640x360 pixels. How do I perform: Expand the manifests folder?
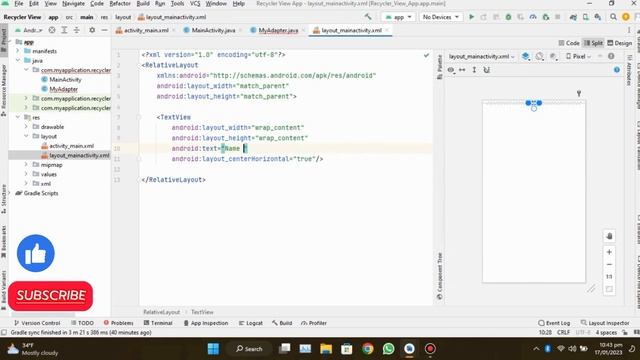[x=18, y=51]
